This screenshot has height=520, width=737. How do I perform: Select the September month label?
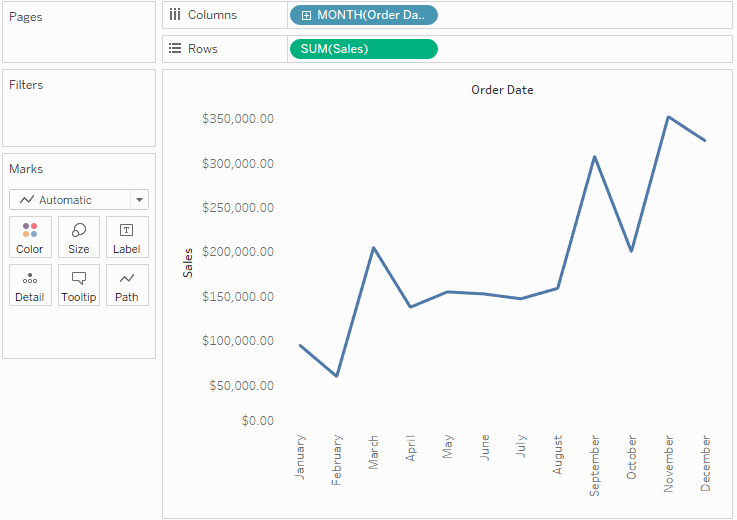[595, 465]
